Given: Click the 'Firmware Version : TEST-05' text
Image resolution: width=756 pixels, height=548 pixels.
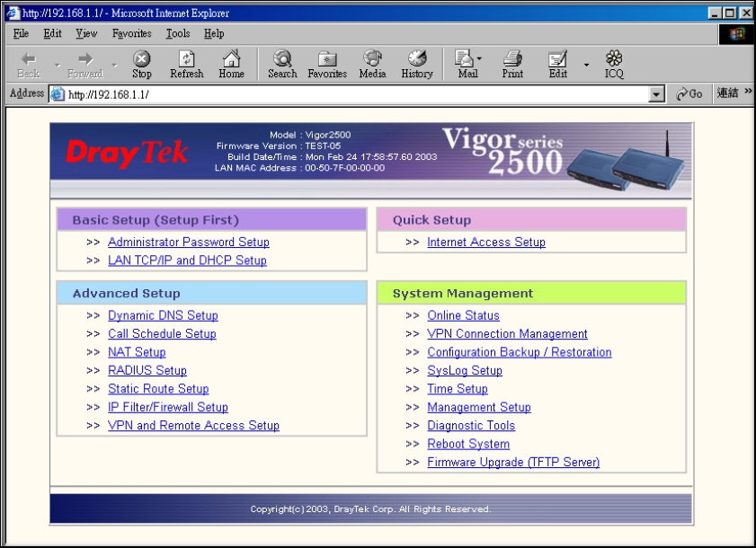Looking at the screenshot, I should pos(279,146).
